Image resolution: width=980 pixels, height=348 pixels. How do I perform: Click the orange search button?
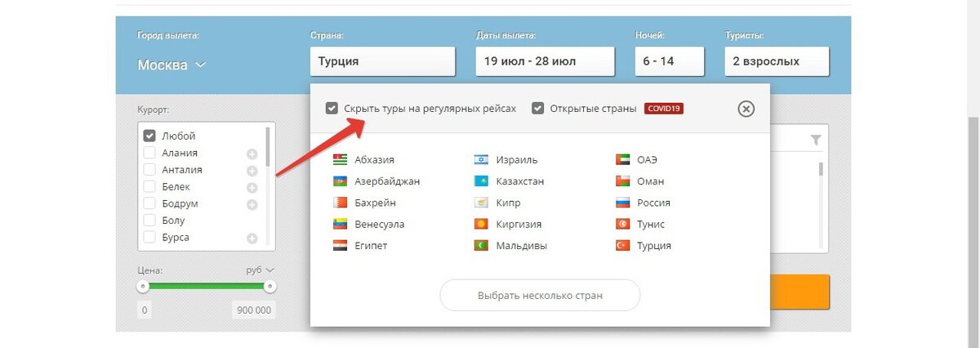[x=800, y=292]
